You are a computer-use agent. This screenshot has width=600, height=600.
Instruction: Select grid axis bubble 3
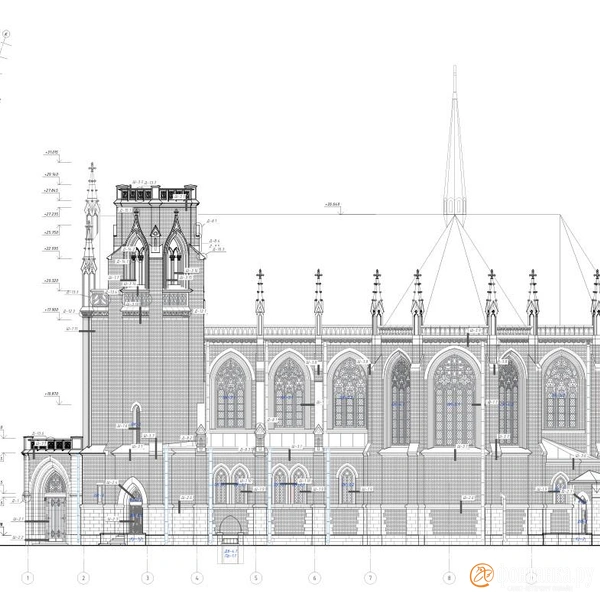tap(147, 578)
